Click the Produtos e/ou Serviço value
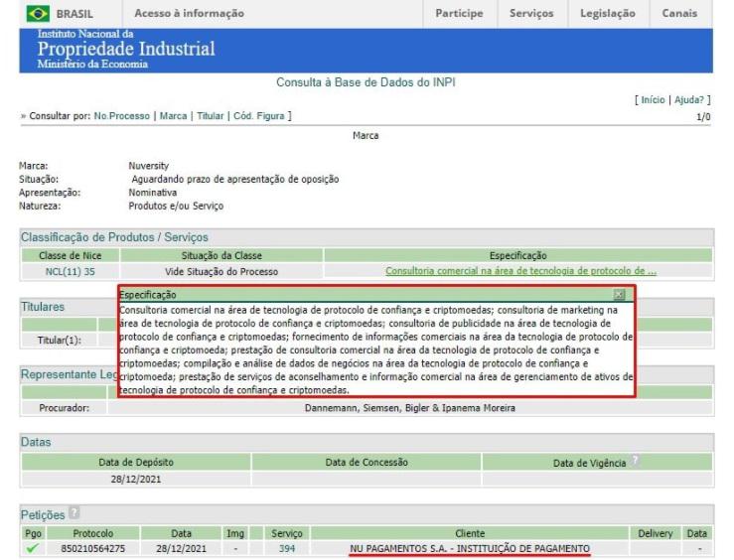The image size is (734, 560). (x=176, y=206)
